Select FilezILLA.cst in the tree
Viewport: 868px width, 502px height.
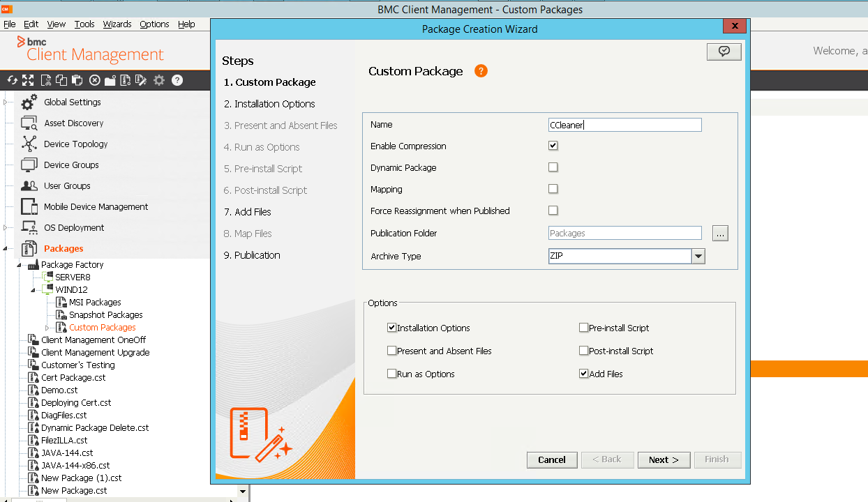[x=64, y=440]
